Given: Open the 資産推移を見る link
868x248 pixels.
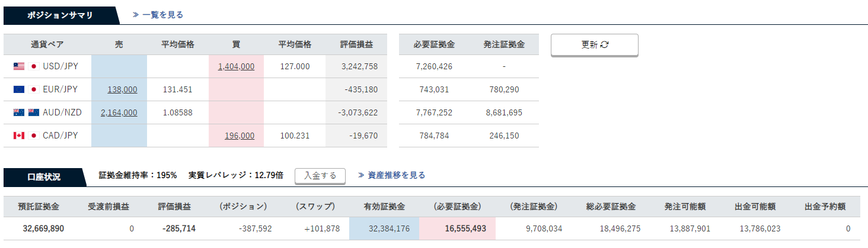Looking at the screenshot, I should pyautogui.click(x=392, y=175).
